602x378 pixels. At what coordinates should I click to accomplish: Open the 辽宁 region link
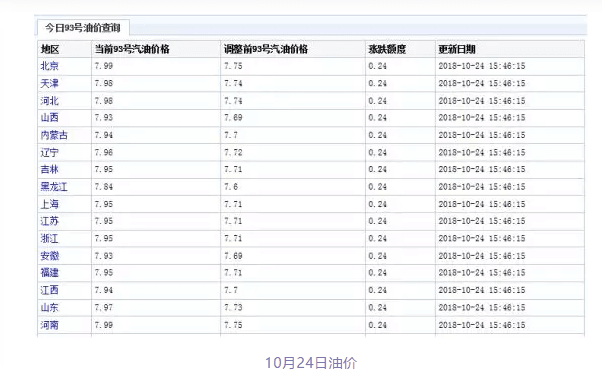click(x=50, y=152)
